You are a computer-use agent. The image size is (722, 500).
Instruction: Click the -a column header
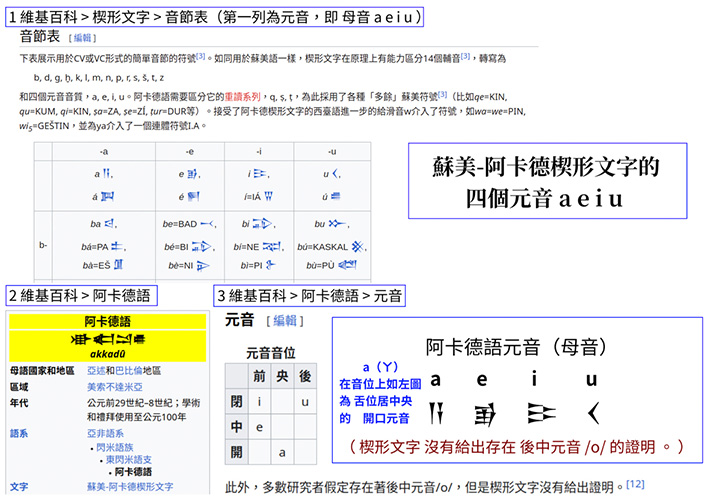pos(104,151)
